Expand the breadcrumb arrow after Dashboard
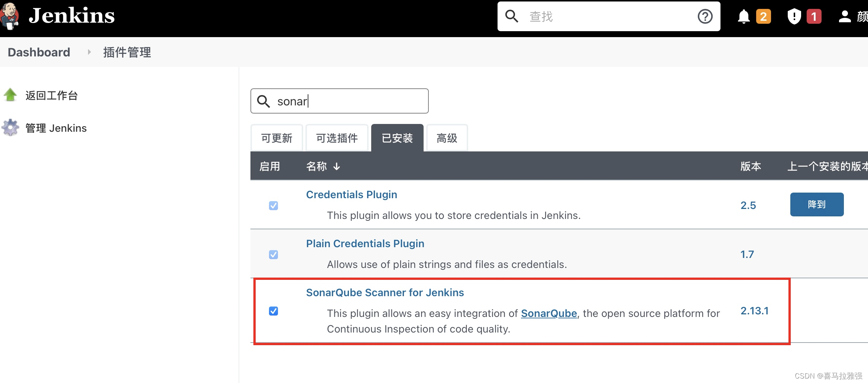868x383 pixels. click(x=89, y=52)
